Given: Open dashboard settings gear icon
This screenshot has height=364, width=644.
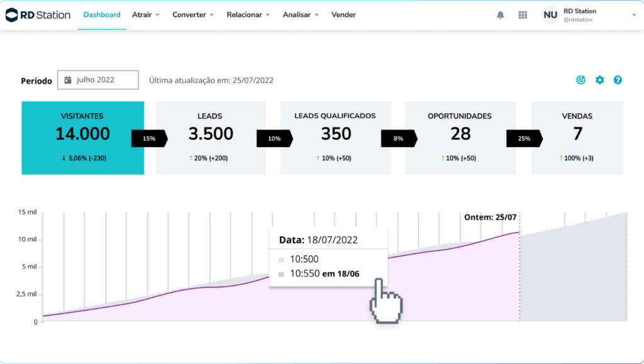Looking at the screenshot, I should pos(599,80).
